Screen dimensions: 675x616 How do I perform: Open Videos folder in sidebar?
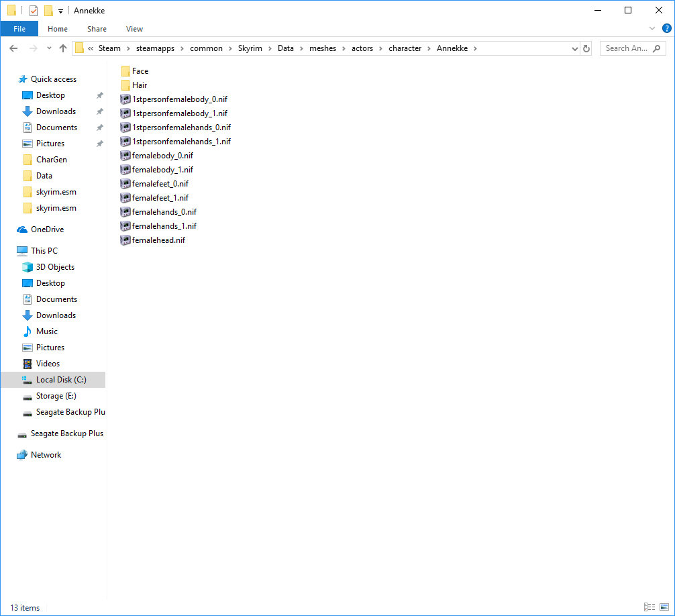point(41,364)
